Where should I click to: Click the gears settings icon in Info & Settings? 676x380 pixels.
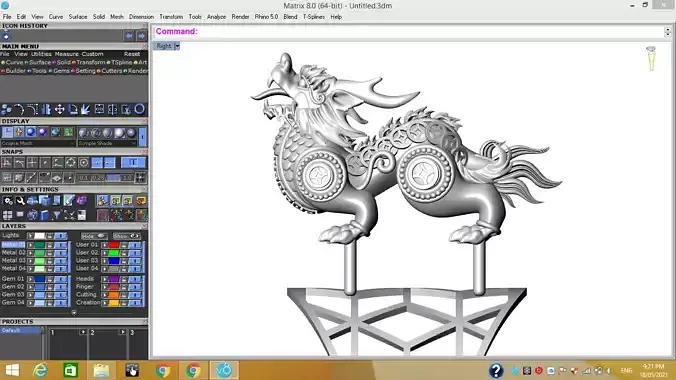pos(8,201)
